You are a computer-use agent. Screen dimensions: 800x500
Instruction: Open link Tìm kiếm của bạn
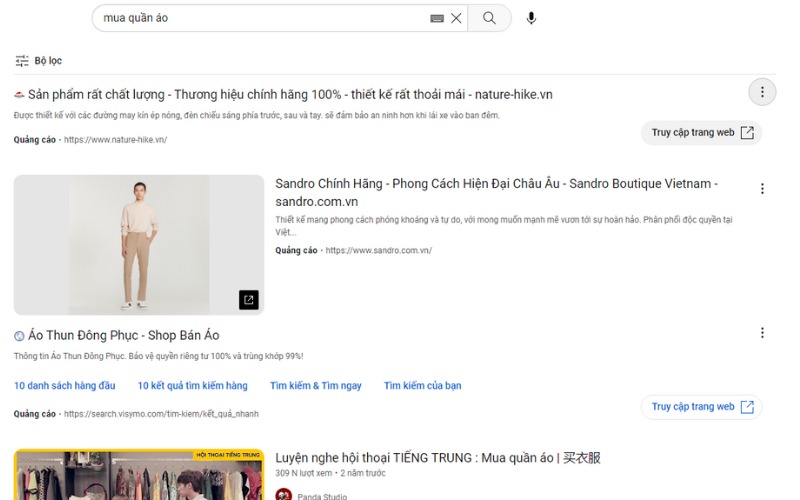tap(422, 386)
